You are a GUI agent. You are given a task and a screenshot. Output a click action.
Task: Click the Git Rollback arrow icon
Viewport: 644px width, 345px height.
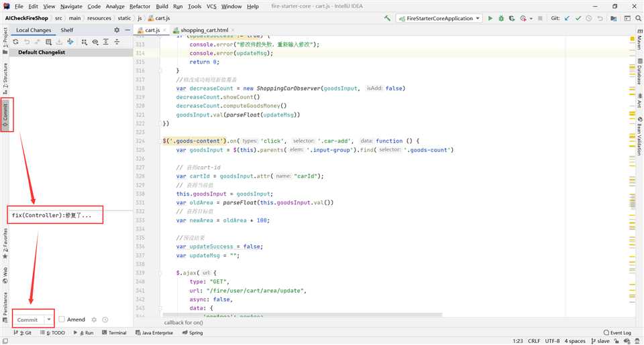click(600, 18)
